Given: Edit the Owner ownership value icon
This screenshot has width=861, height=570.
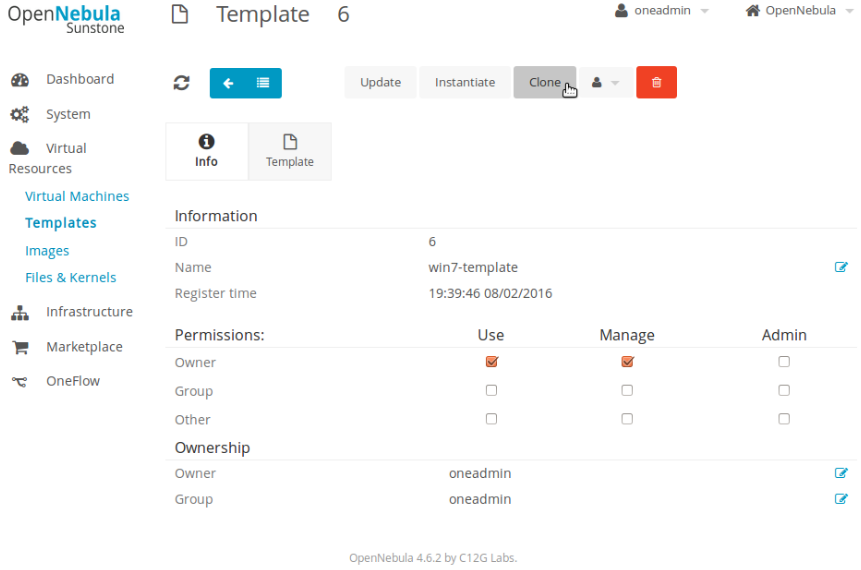Looking at the screenshot, I should coord(841,473).
